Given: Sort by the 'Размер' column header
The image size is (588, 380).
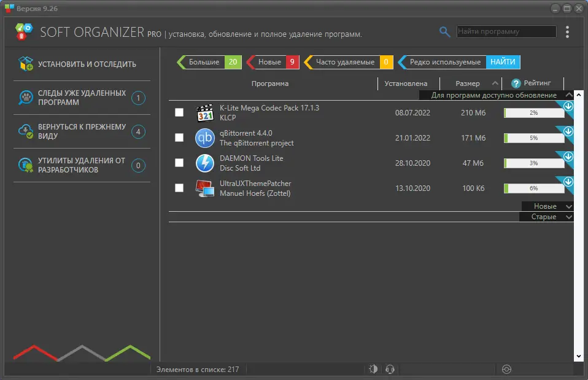Looking at the screenshot, I should tap(467, 83).
